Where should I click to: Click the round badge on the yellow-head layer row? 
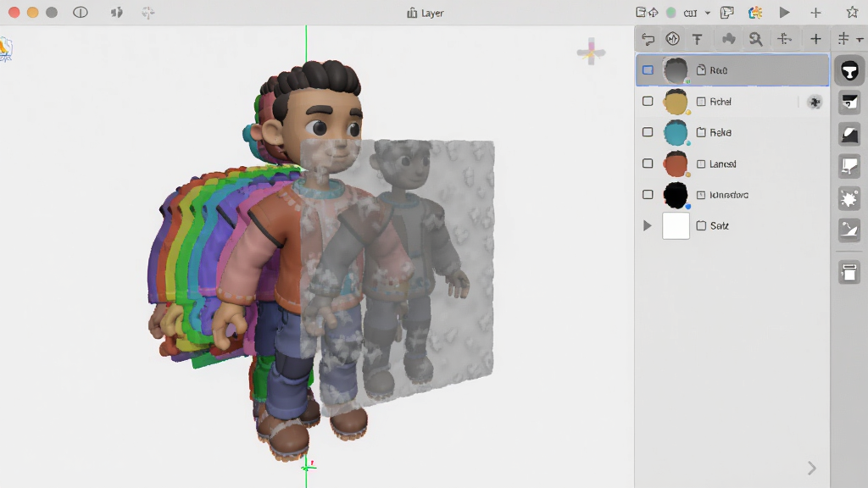coord(815,102)
